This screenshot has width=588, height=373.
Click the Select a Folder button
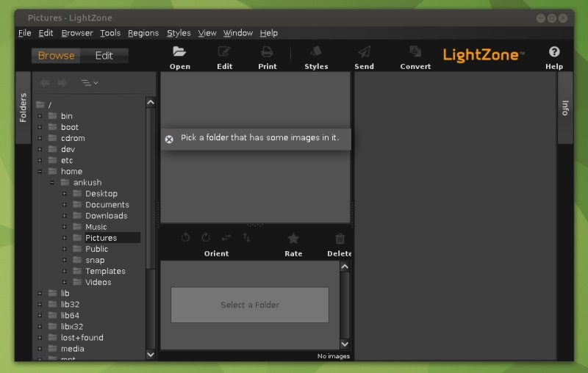click(x=250, y=305)
